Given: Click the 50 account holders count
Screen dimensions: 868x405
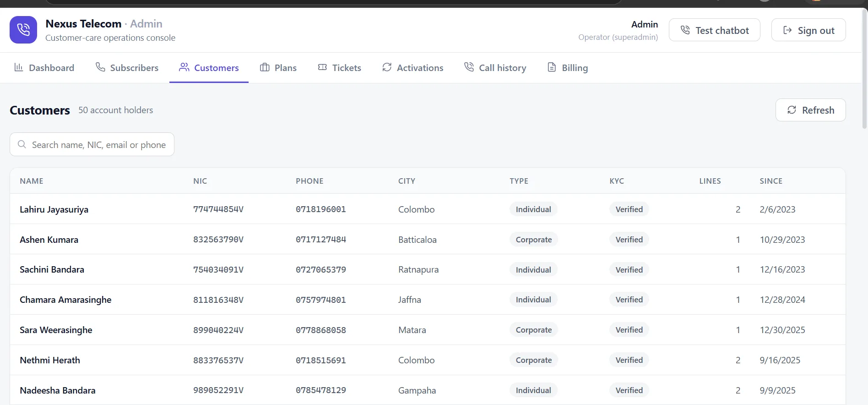Looking at the screenshot, I should (116, 110).
